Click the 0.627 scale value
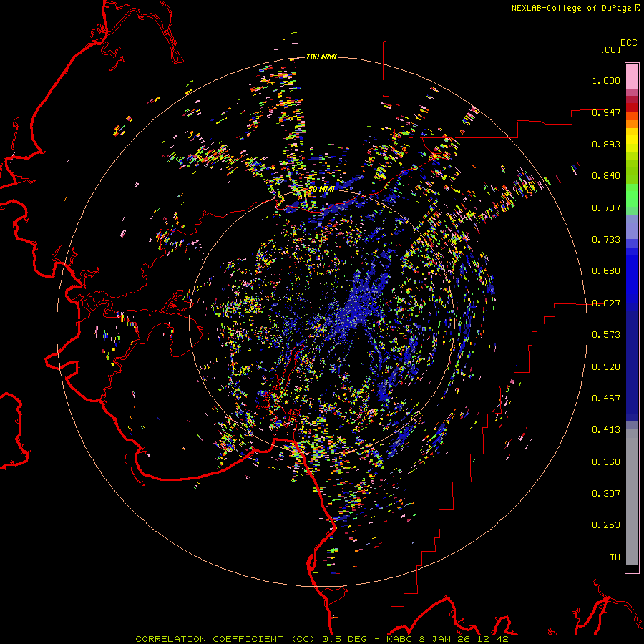644x644 pixels. click(606, 303)
